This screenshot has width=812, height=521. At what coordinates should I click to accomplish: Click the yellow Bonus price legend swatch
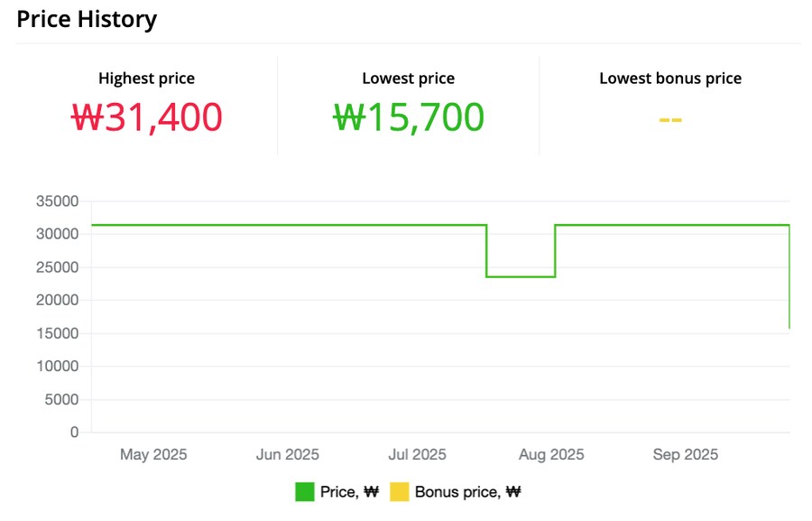[400, 492]
